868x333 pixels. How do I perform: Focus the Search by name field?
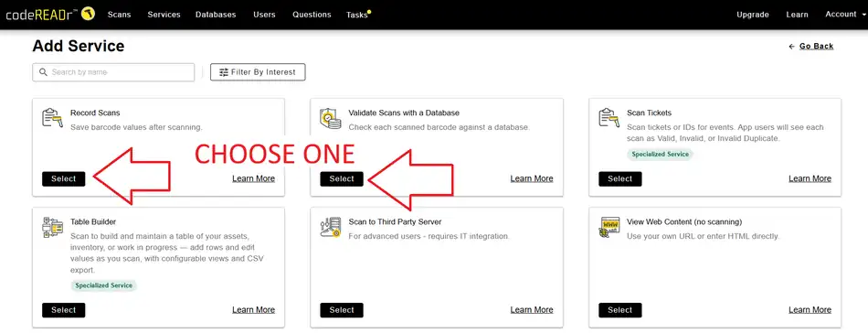113,72
